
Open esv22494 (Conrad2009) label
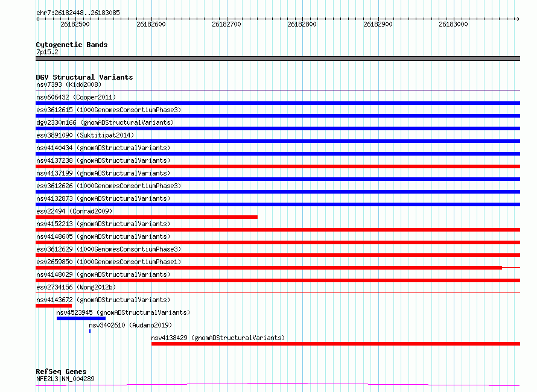point(74,211)
